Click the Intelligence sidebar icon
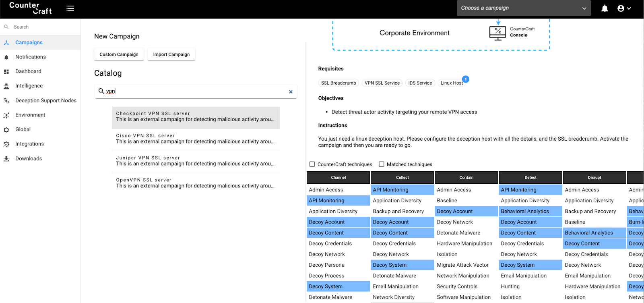644x303 pixels. click(6, 86)
